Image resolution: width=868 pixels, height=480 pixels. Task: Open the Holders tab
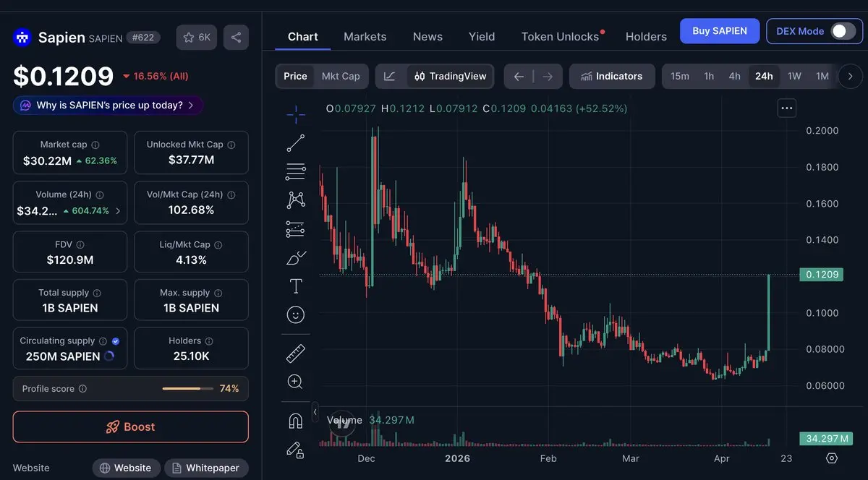646,36
